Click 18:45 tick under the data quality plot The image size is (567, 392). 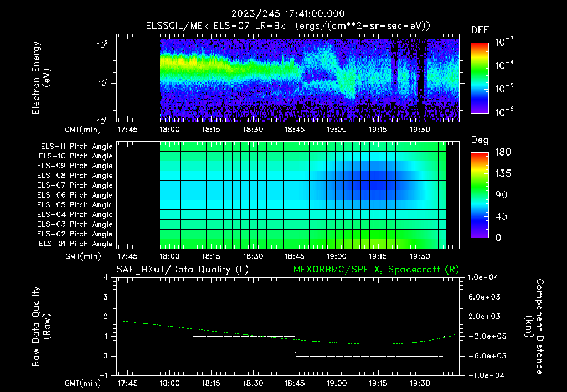[295, 383]
